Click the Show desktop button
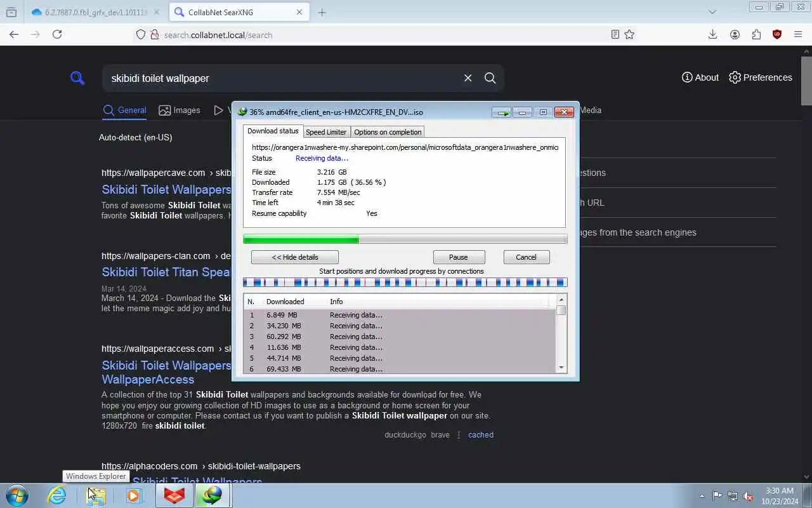The width and height of the screenshot is (812, 508). coord(808,496)
